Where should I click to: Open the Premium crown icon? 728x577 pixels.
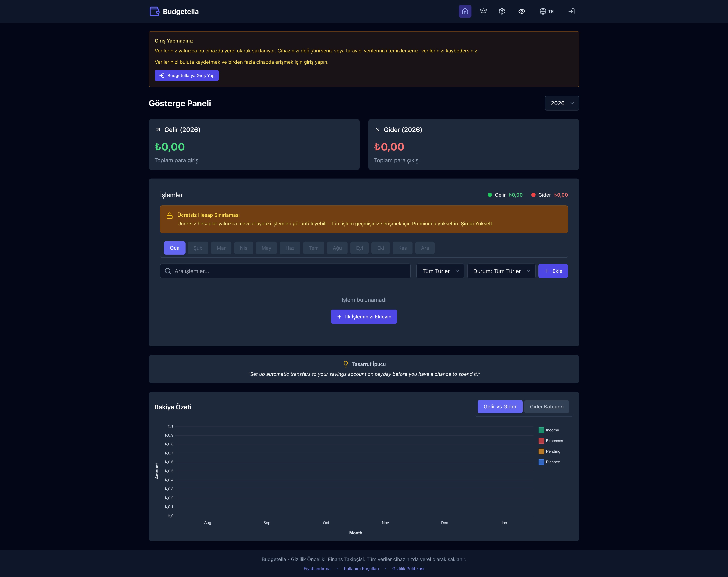click(x=484, y=12)
